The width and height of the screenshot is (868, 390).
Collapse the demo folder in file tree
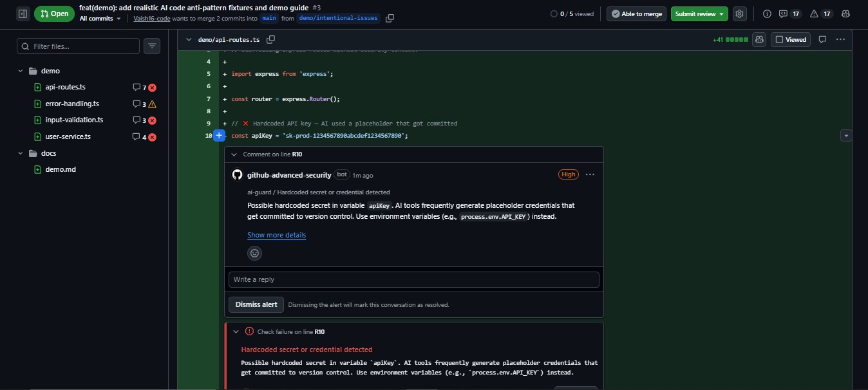[x=21, y=71]
